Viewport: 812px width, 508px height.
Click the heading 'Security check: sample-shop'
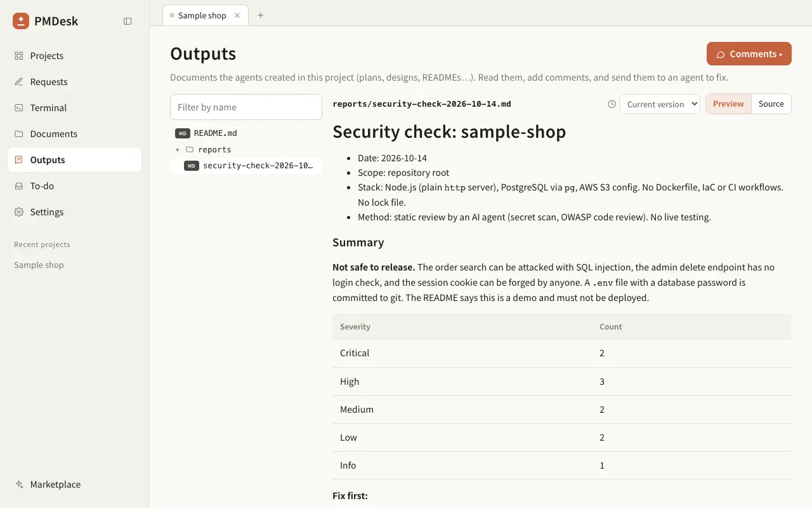click(x=449, y=132)
